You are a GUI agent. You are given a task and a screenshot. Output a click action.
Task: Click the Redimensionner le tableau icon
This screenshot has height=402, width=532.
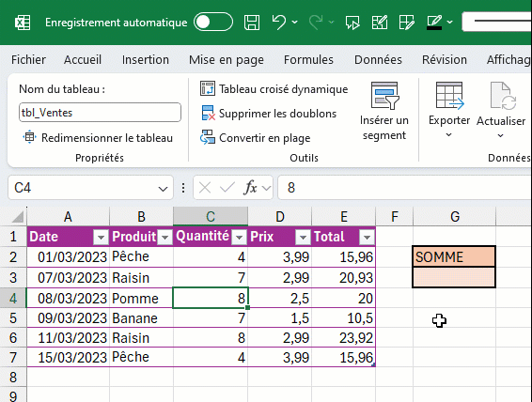coord(29,137)
